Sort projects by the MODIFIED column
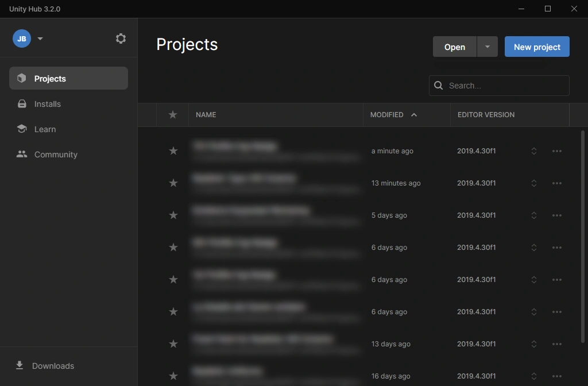This screenshot has width=588, height=386. (386, 114)
